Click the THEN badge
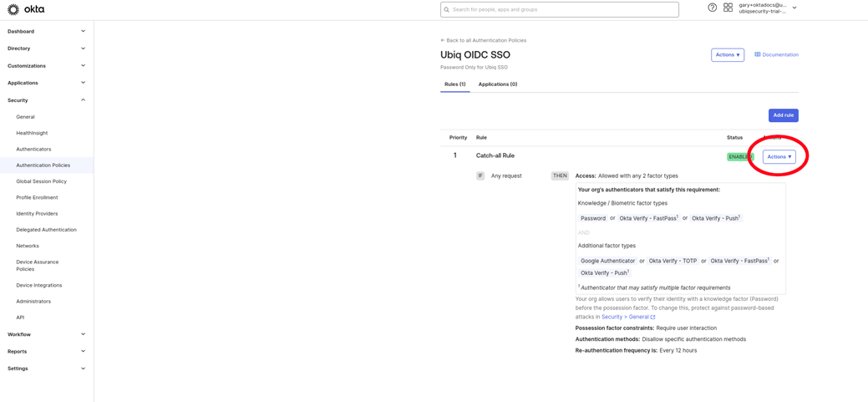The width and height of the screenshot is (868, 402). pos(561,176)
